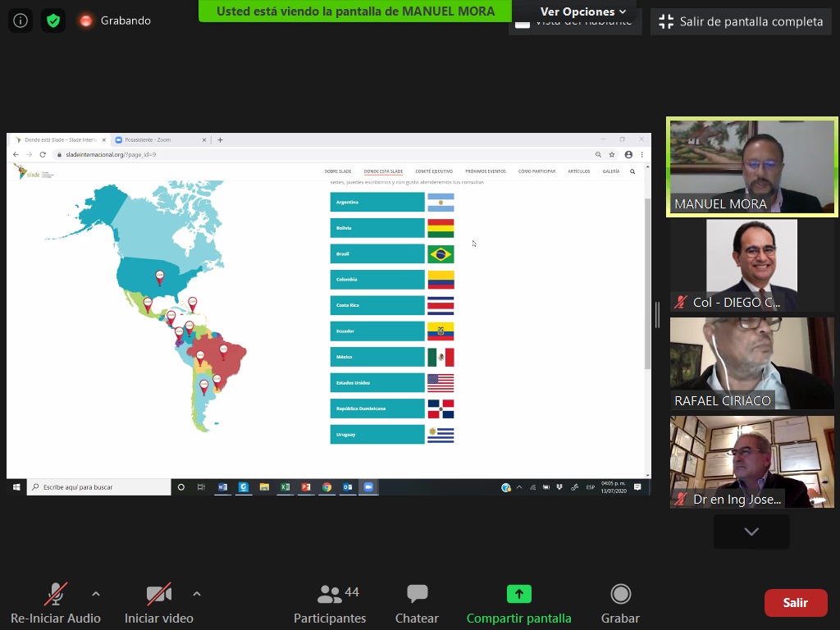Select RAFAEL CIRIACO video thumbnail

coord(751,363)
